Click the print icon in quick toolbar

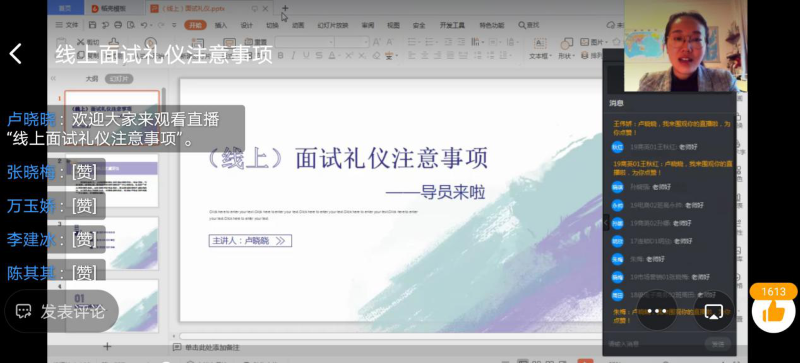tap(118, 25)
